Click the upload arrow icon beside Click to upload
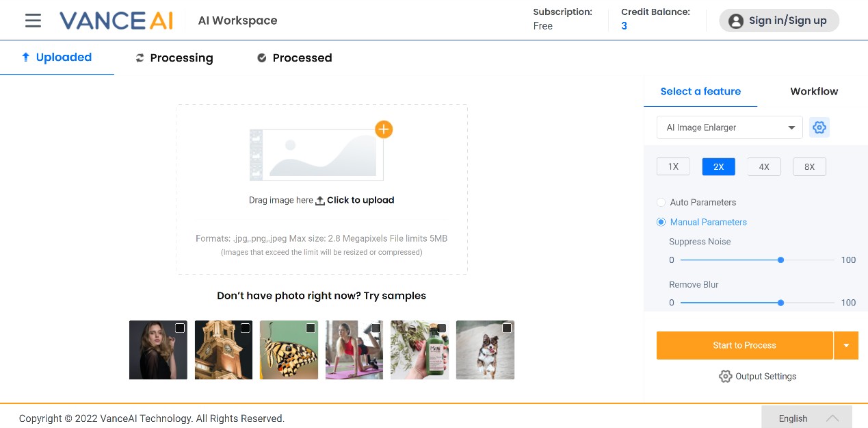 [x=320, y=201]
